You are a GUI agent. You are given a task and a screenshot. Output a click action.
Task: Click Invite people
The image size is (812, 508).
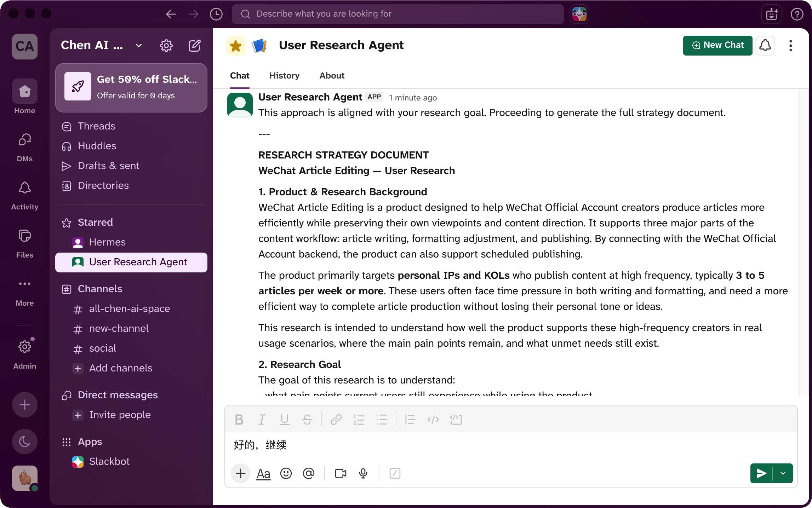click(x=131, y=415)
